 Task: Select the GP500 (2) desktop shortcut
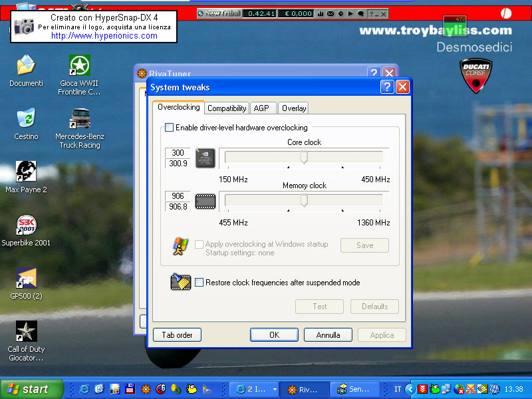coord(26,278)
